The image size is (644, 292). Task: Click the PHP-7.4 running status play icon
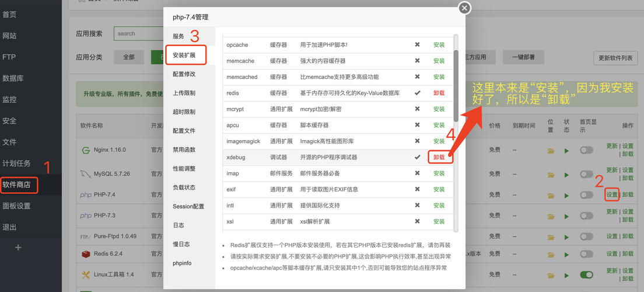click(x=567, y=195)
